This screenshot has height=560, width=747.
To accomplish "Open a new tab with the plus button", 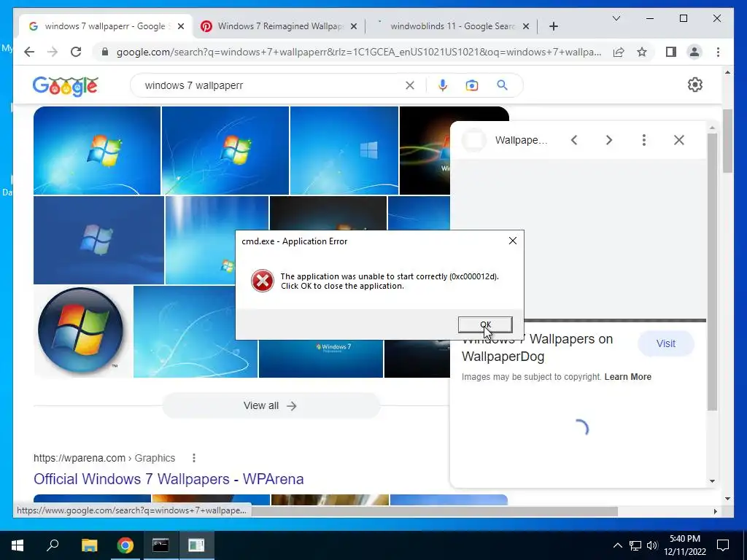I will (553, 26).
